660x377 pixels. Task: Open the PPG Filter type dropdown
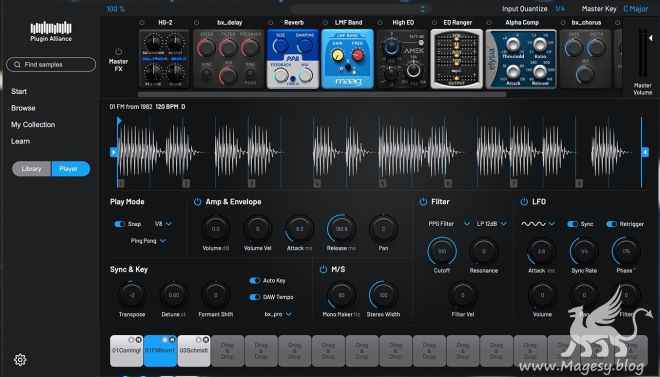pos(449,224)
